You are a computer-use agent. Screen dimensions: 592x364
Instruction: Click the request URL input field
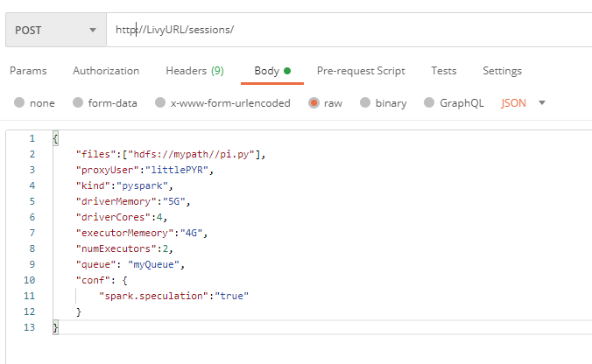pyautogui.click(x=350, y=30)
